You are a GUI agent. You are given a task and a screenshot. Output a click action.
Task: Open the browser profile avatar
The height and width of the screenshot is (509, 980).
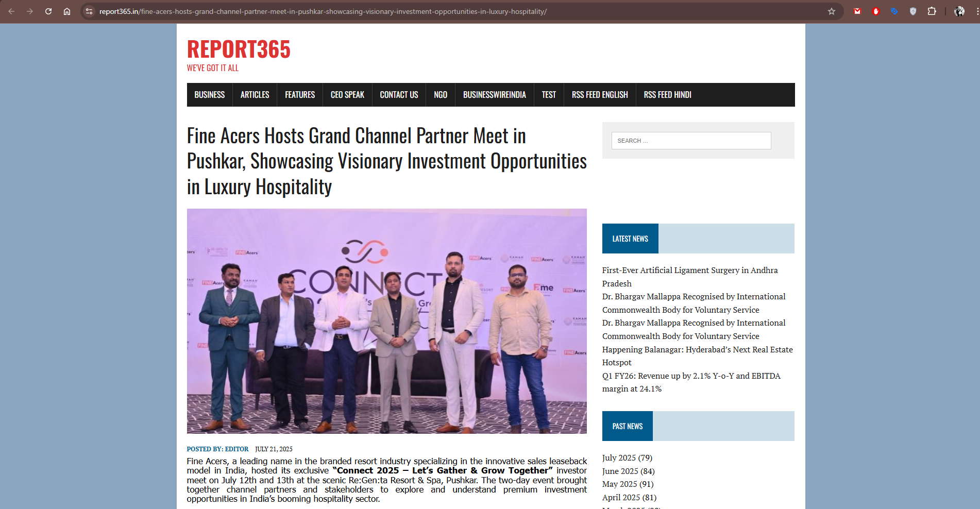pos(959,11)
